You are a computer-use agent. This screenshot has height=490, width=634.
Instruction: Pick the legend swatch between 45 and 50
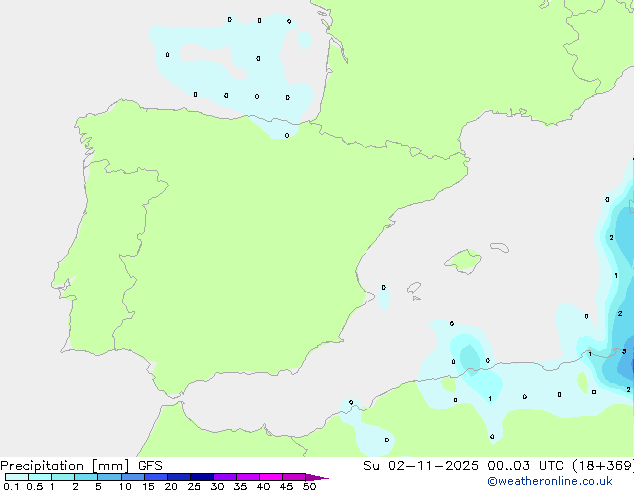[294, 477]
